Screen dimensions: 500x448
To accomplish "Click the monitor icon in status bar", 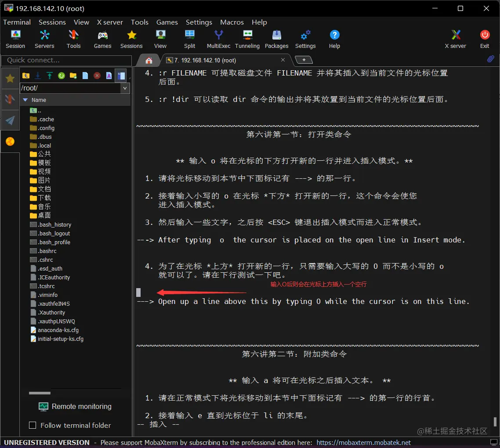I will [493, 442].
